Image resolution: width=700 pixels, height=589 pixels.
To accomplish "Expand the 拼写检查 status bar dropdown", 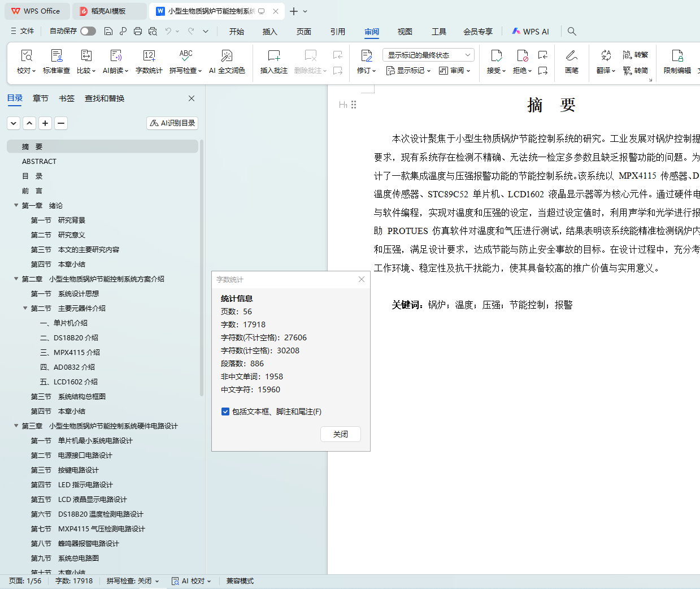I will (133, 581).
